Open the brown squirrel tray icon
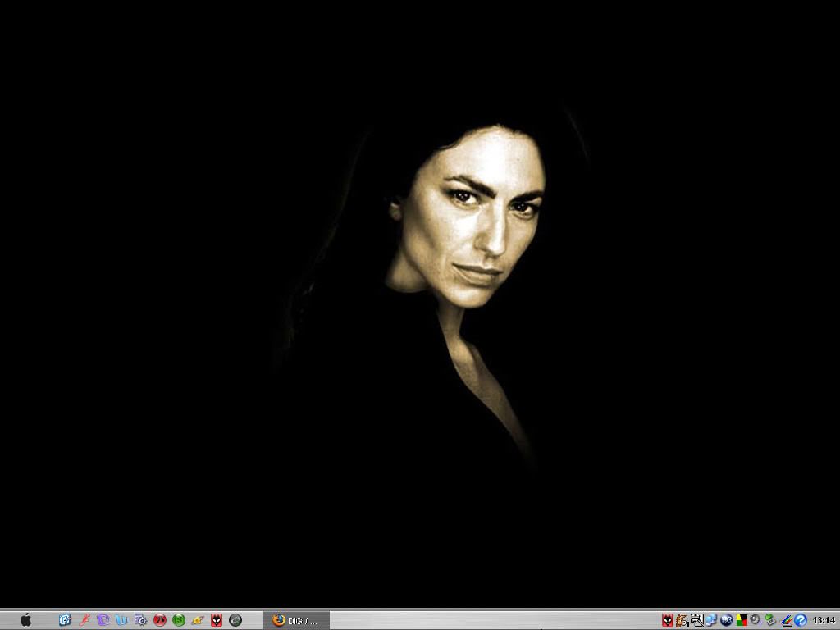This screenshot has width=840, height=630. pos(682,620)
